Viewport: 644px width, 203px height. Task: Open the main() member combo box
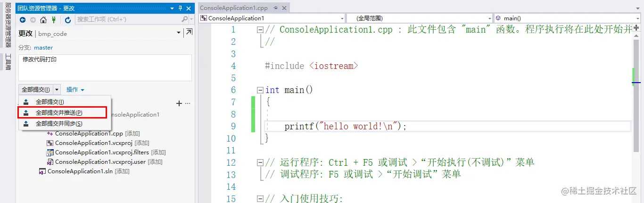click(568, 18)
